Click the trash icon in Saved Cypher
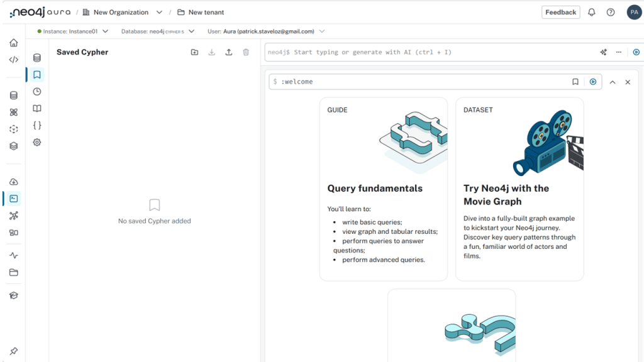644x362 pixels. (246, 52)
